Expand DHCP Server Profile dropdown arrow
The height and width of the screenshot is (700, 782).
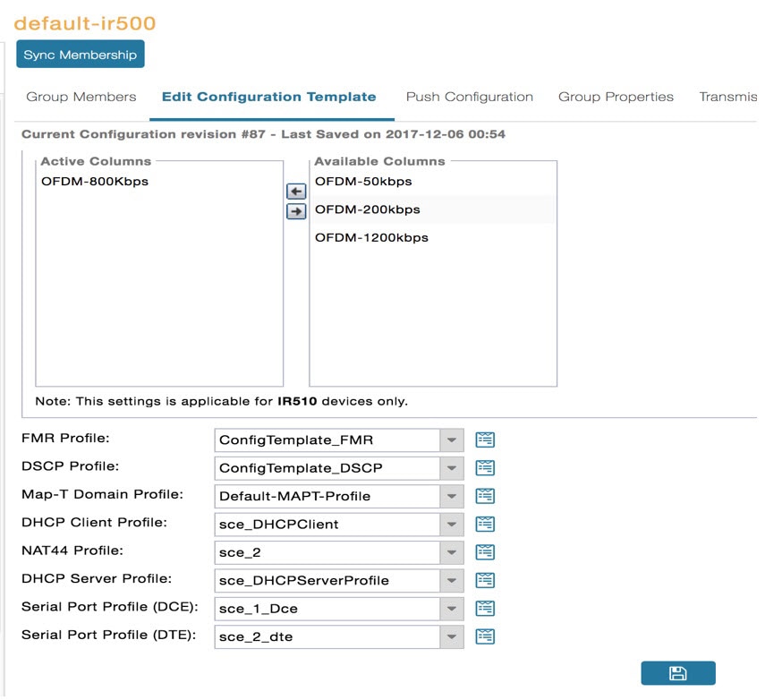pos(452,580)
